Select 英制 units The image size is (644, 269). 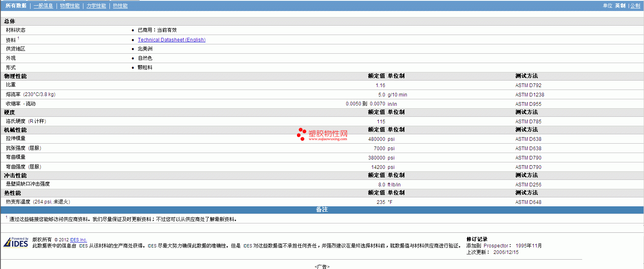click(620, 6)
